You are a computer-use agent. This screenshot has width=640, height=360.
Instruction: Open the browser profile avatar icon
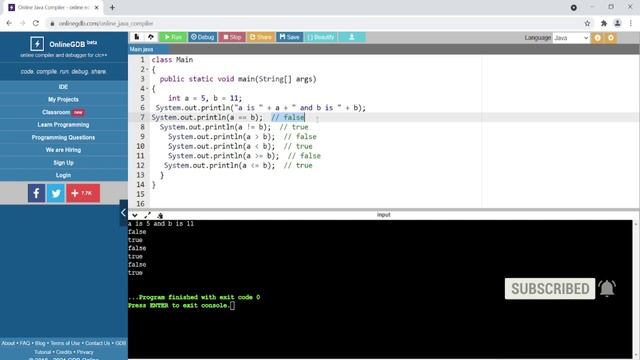click(x=618, y=24)
